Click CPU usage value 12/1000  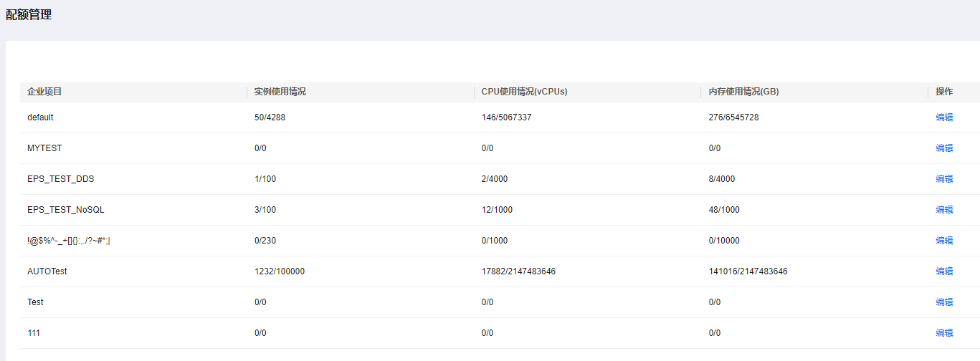point(497,210)
